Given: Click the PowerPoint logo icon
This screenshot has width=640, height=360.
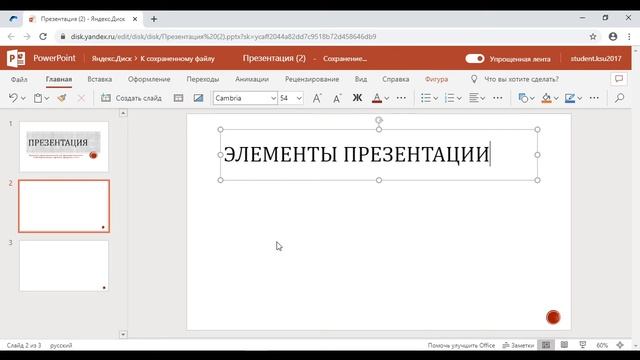Looking at the screenshot, I should coord(16,58).
